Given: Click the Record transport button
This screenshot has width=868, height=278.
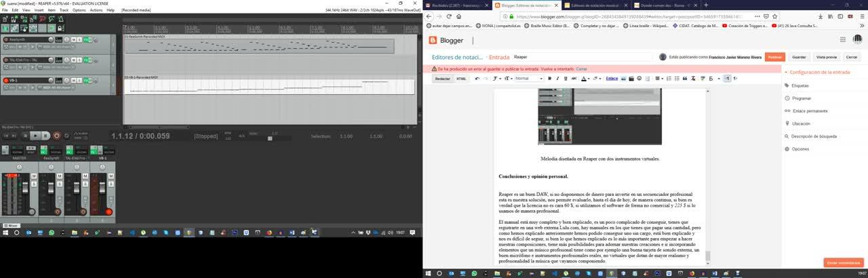Looking at the screenshot, I should coord(56,136).
